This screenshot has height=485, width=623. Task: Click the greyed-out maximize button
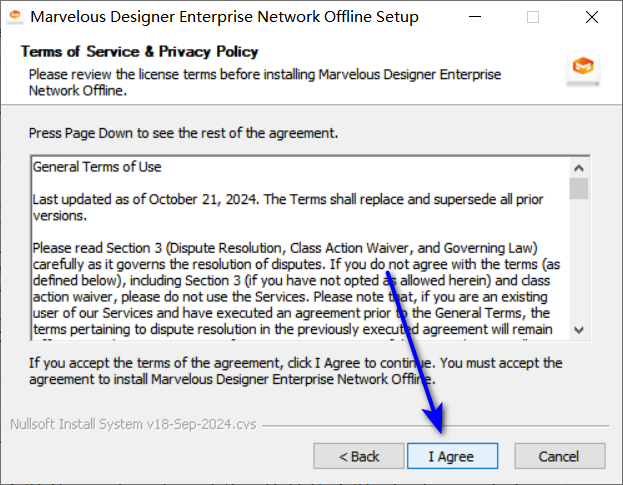tap(532, 17)
